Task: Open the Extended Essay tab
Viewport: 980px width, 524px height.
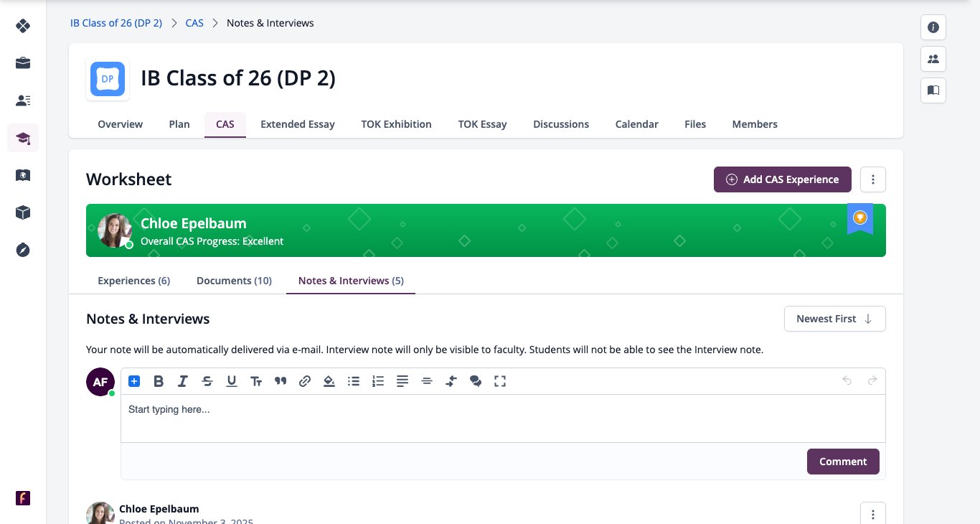Action: tap(298, 124)
